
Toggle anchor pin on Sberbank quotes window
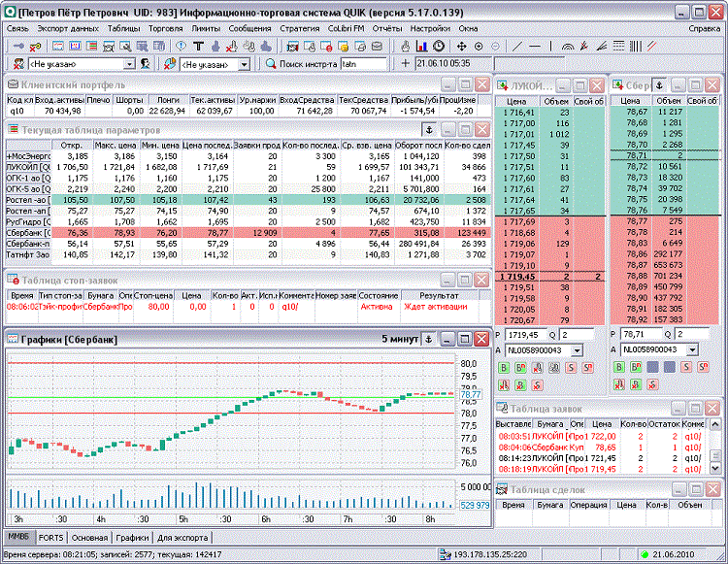pyautogui.click(x=659, y=85)
